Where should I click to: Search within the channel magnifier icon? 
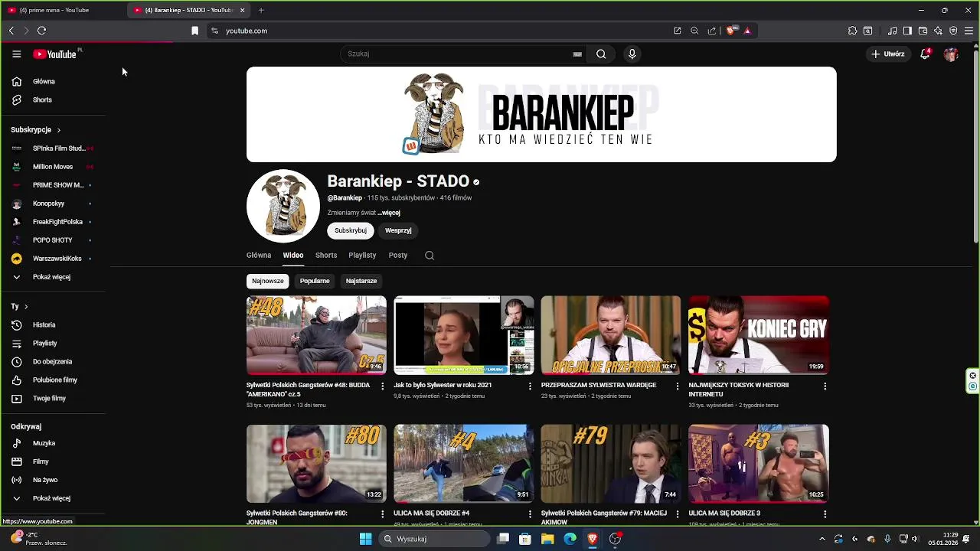click(430, 256)
